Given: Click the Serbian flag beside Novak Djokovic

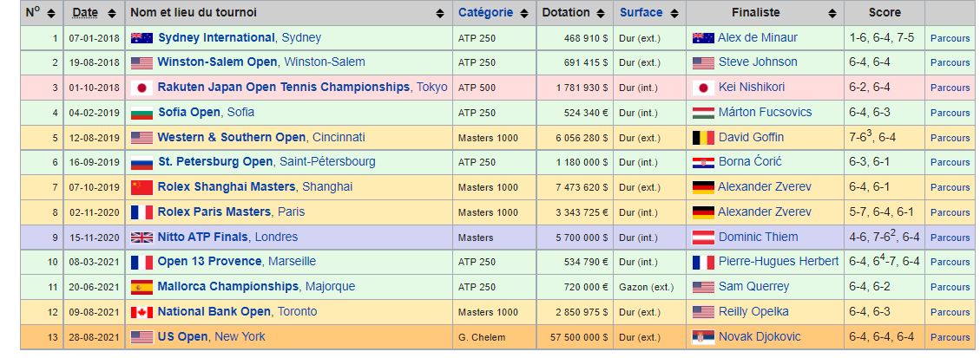Looking at the screenshot, I should (x=703, y=337).
